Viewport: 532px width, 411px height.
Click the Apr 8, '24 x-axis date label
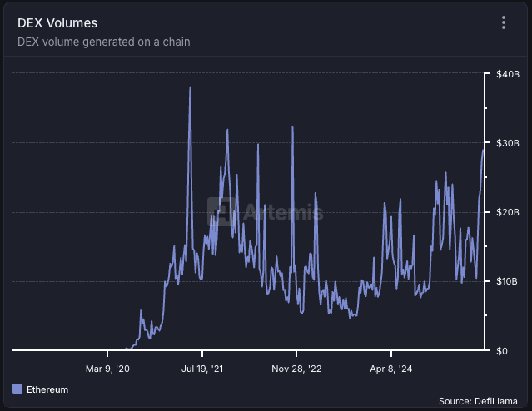pos(391,369)
